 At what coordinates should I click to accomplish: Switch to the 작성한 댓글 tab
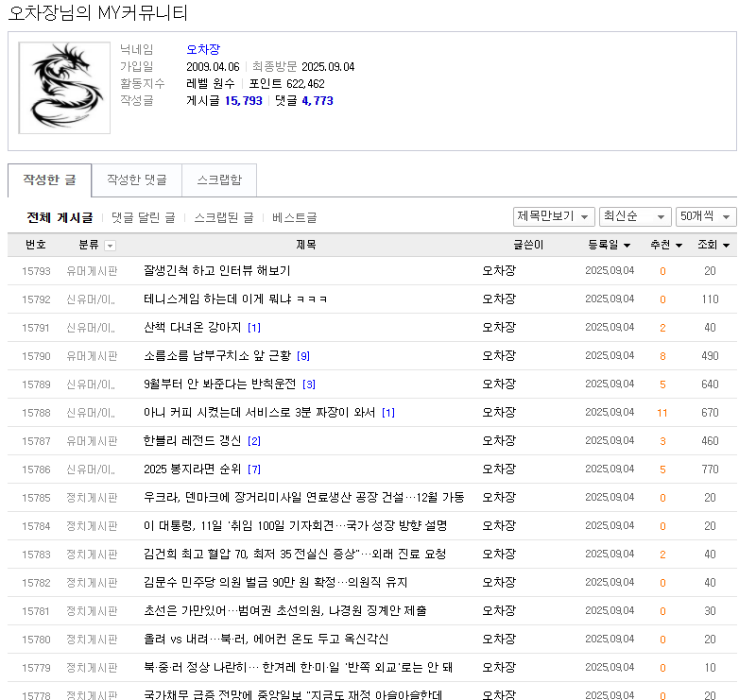click(x=136, y=179)
